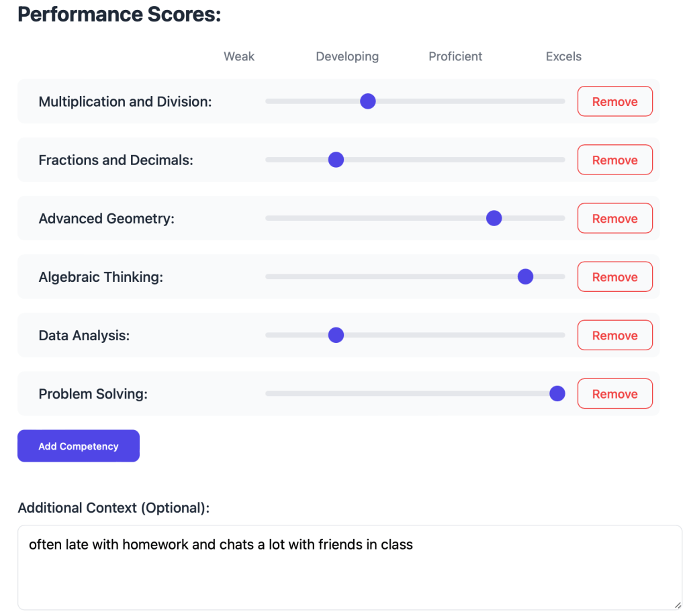Viewport: 687px width, 616px height.
Task: Click the Algebraic Thinking slider handle
Action: coord(525,276)
